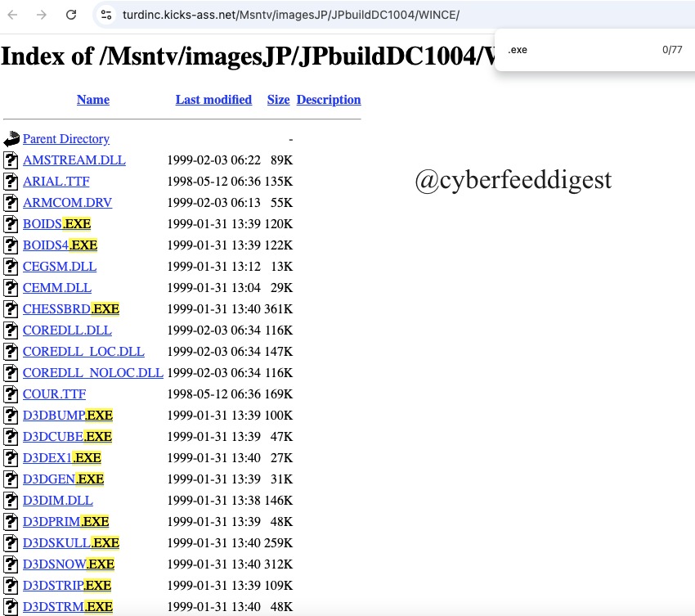Image resolution: width=695 pixels, height=616 pixels.
Task: Click the file icon beside D3DSNOW.EXE
Action: coord(11,564)
